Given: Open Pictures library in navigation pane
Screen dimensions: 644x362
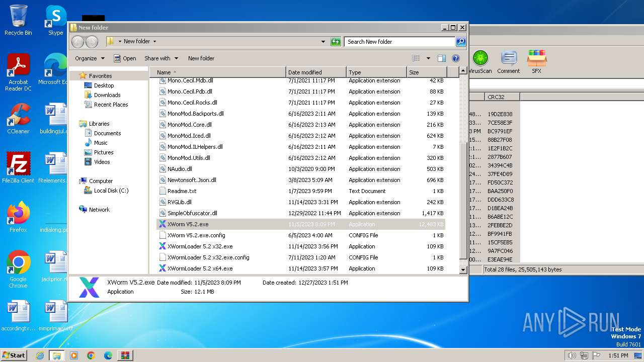Looking at the screenshot, I should click(x=104, y=152).
